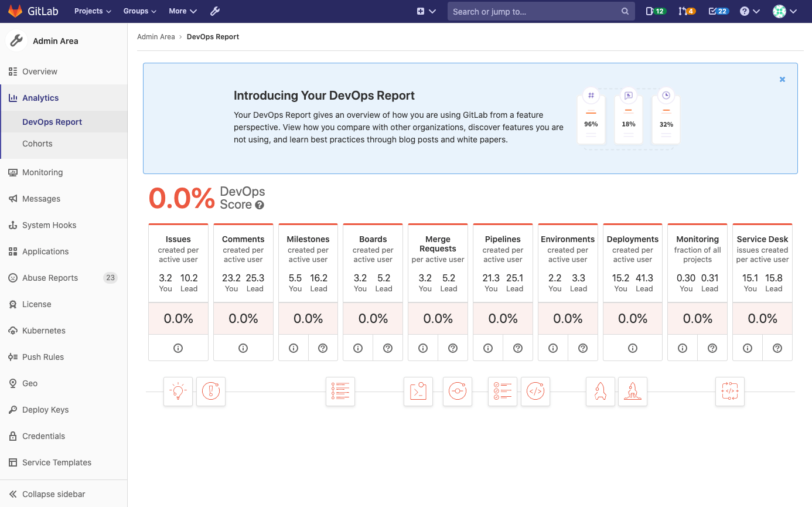Click the DevOps Score help question icon

[x=260, y=205]
